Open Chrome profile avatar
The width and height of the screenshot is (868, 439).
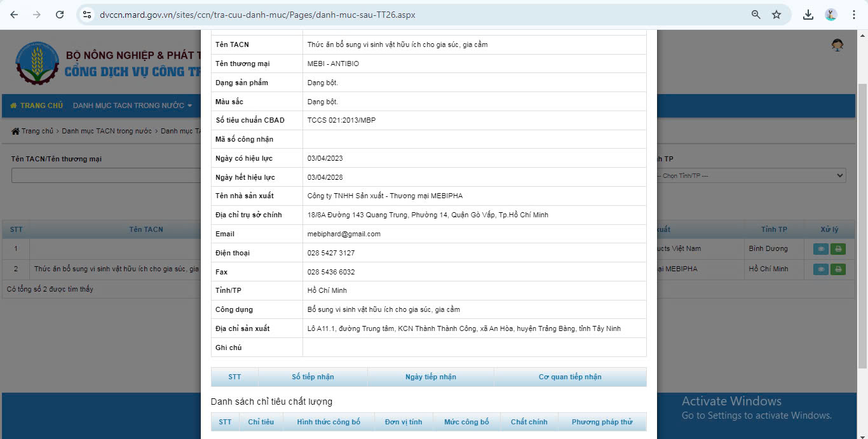tap(831, 15)
